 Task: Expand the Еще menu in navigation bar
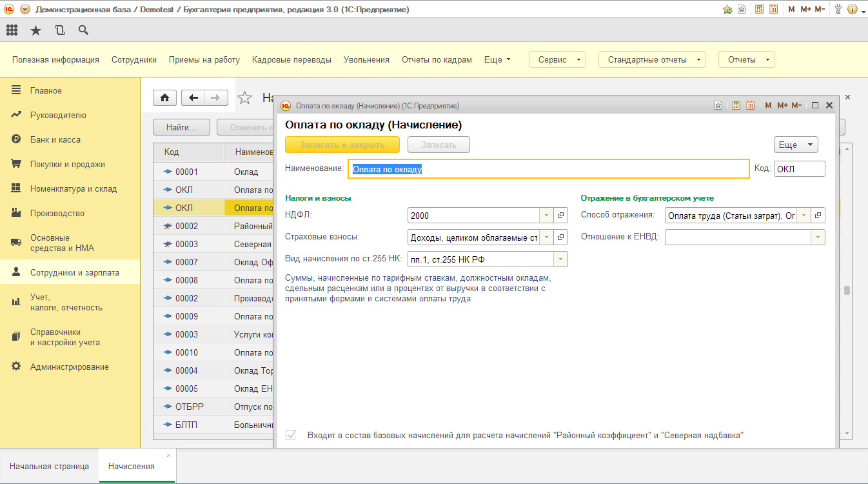pyautogui.click(x=497, y=59)
